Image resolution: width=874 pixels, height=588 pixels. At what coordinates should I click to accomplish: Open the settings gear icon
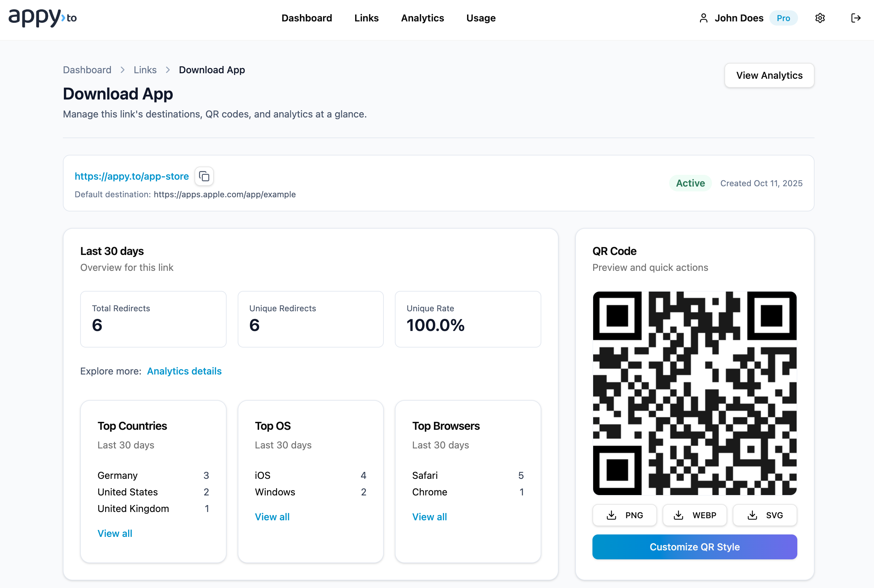[820, 18]
